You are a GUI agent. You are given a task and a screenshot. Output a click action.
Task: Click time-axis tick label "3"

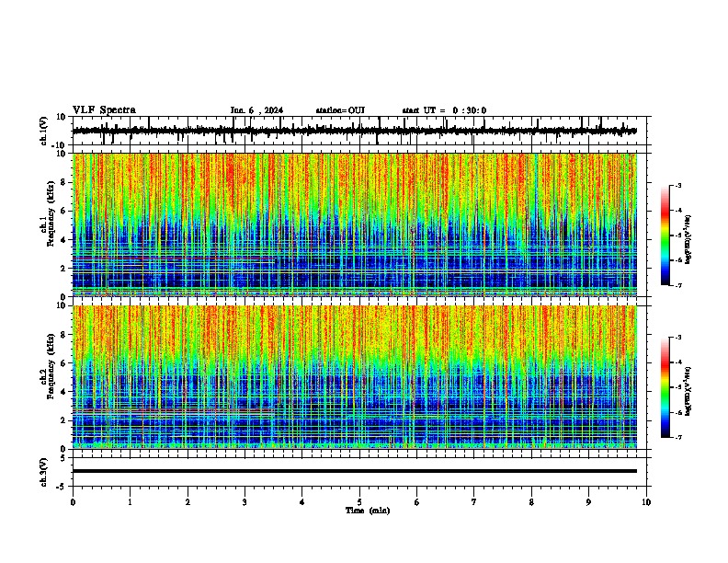click(x=245, y=502)
